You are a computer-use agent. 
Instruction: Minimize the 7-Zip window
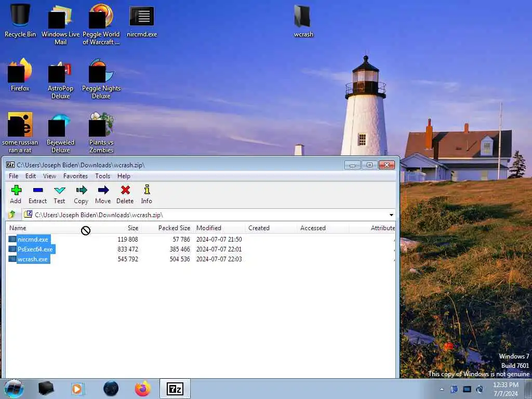pyautogui.click(x=352, y=165)
